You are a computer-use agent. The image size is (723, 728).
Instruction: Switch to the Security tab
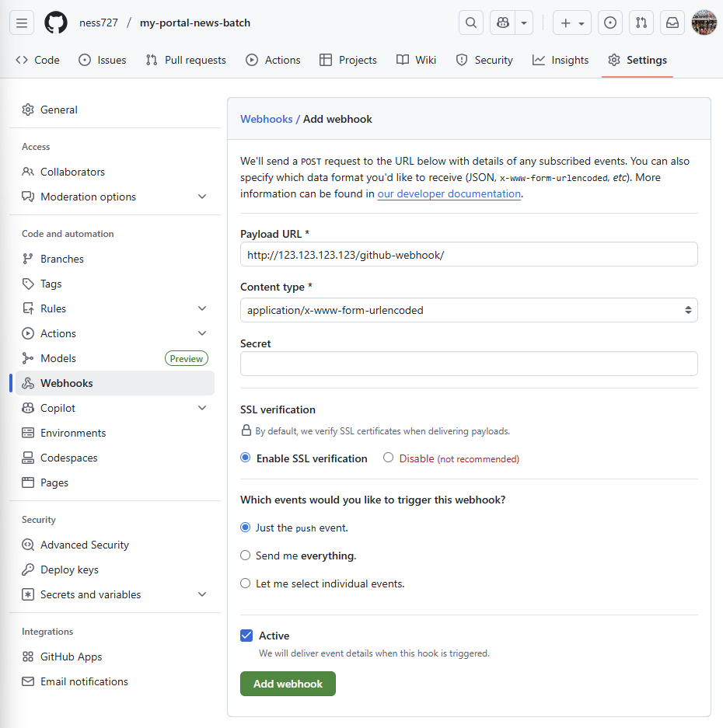(484, 60)
